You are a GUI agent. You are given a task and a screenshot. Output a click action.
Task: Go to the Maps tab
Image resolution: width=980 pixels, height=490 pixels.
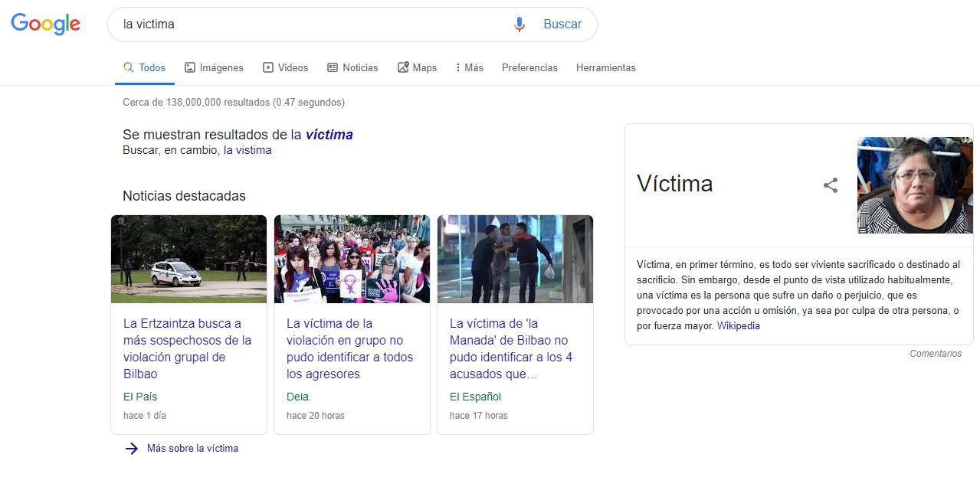(417, 67)
